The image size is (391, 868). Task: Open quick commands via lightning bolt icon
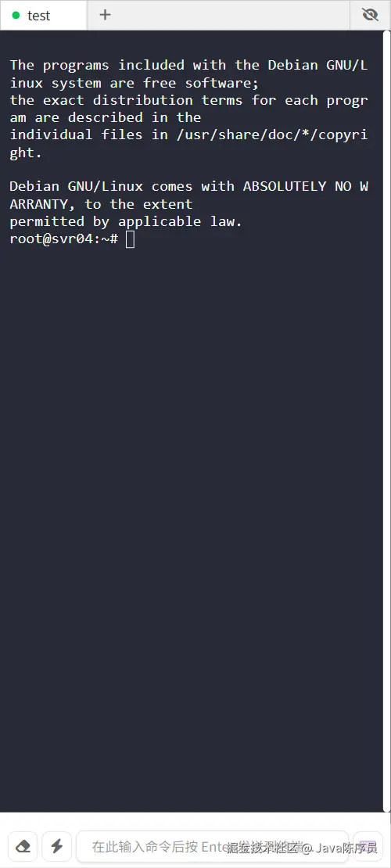tap(56, 846)
